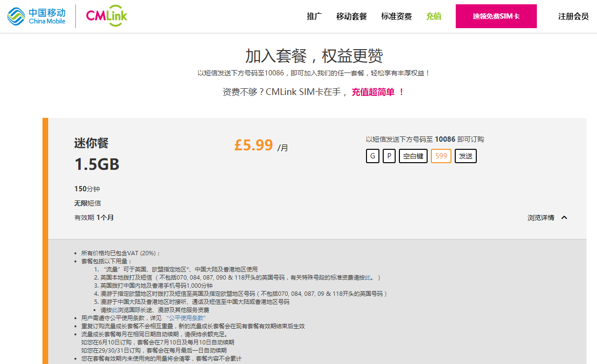Click 所有价格均已包含VAT (20%) bullet

[121, 253]
